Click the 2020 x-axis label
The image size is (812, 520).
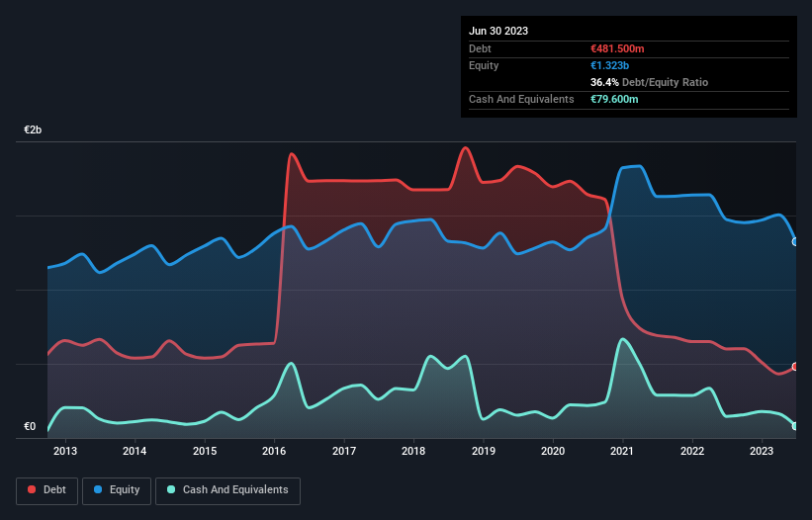pos(553,451)
